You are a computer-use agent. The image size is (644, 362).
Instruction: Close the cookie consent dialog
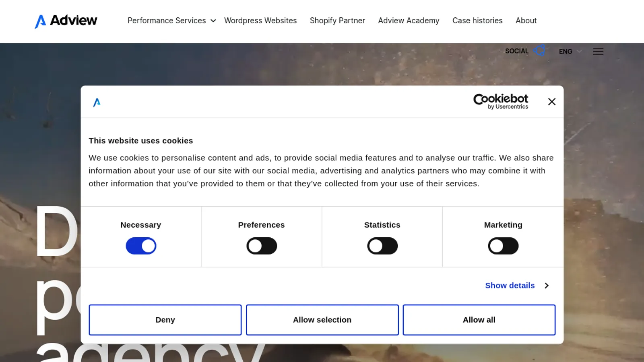click(552, 102)
